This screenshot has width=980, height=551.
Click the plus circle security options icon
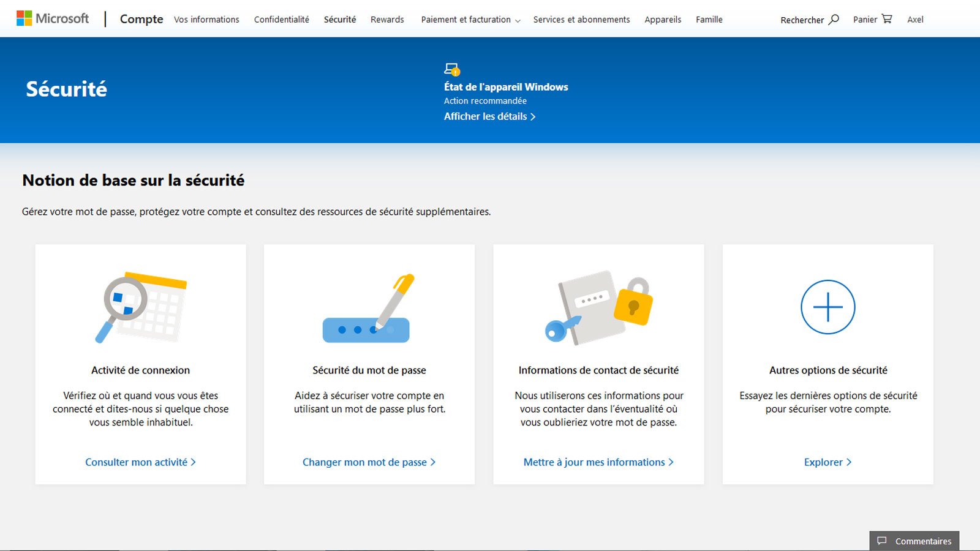coord(827,306)
